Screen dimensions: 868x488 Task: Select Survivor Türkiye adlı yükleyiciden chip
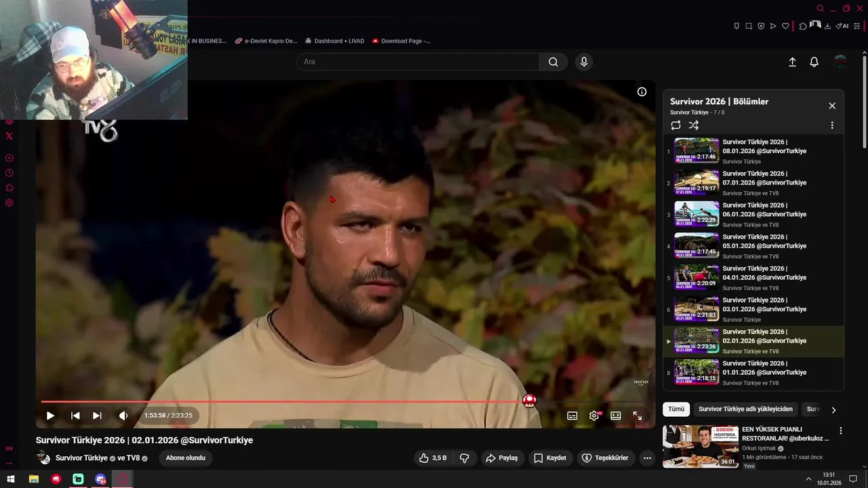tap(745, 409)
